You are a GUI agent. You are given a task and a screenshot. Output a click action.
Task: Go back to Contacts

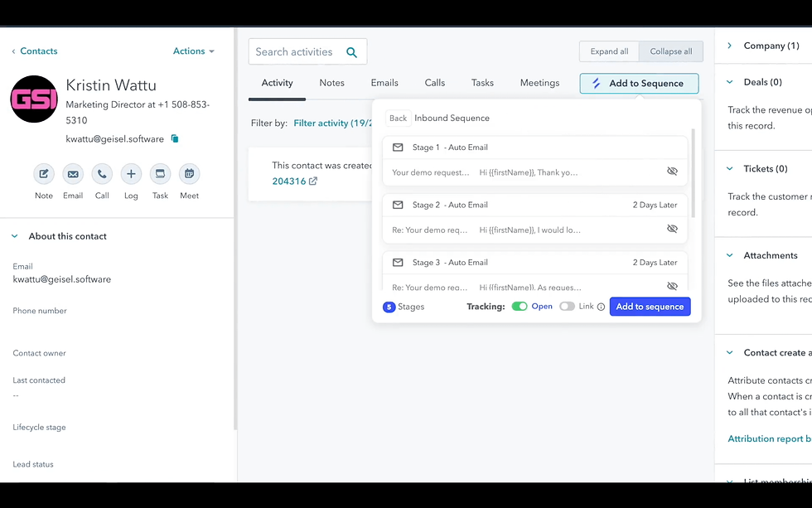point(35,51)
